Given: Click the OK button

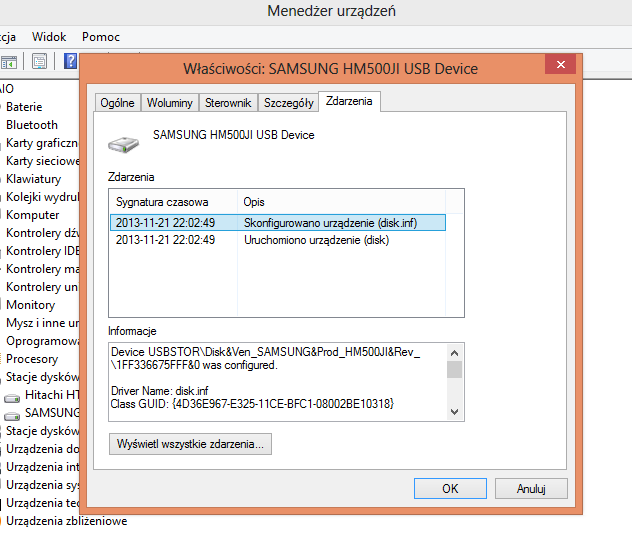Looking at the screenshot, I should point(450,488).
